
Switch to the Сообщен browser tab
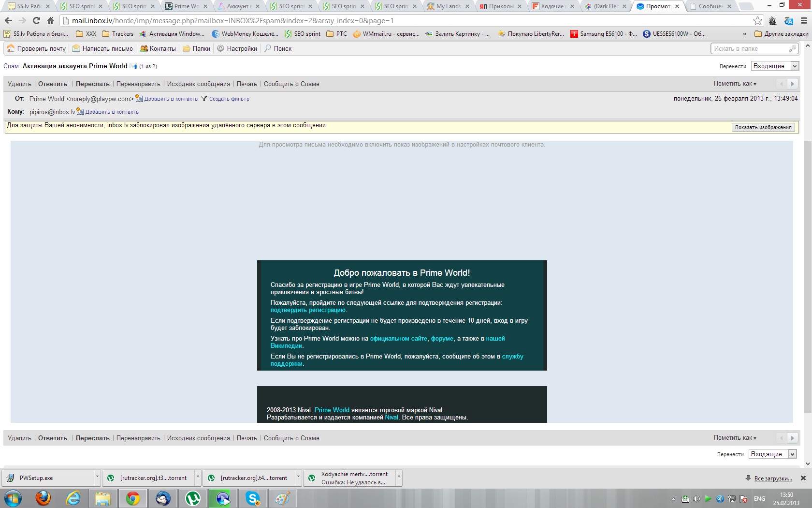(710, 6)
